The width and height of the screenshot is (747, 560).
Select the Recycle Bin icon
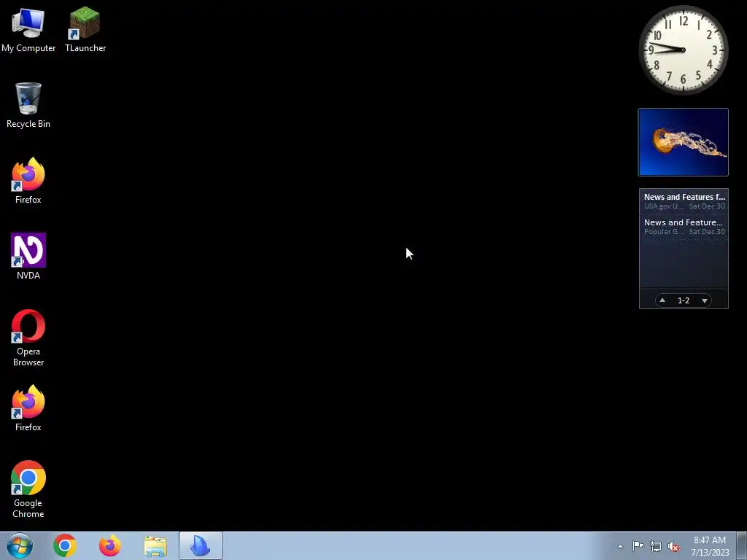point(28,105)
